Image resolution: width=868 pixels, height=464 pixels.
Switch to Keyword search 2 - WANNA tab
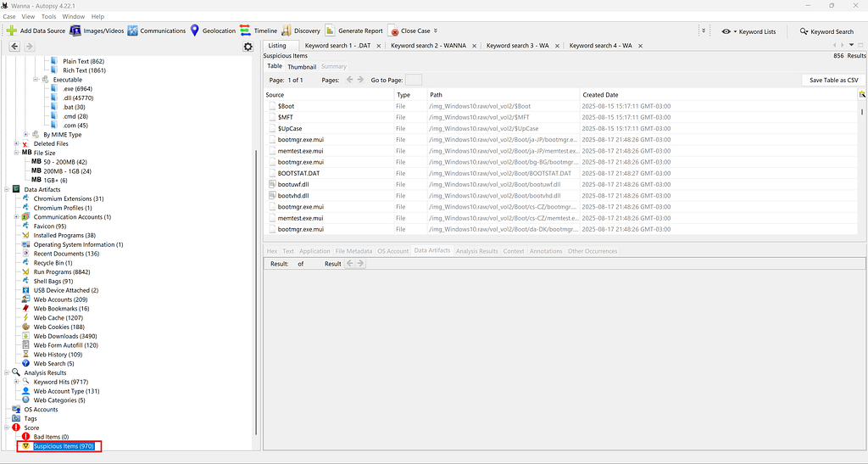click(428, 46)
